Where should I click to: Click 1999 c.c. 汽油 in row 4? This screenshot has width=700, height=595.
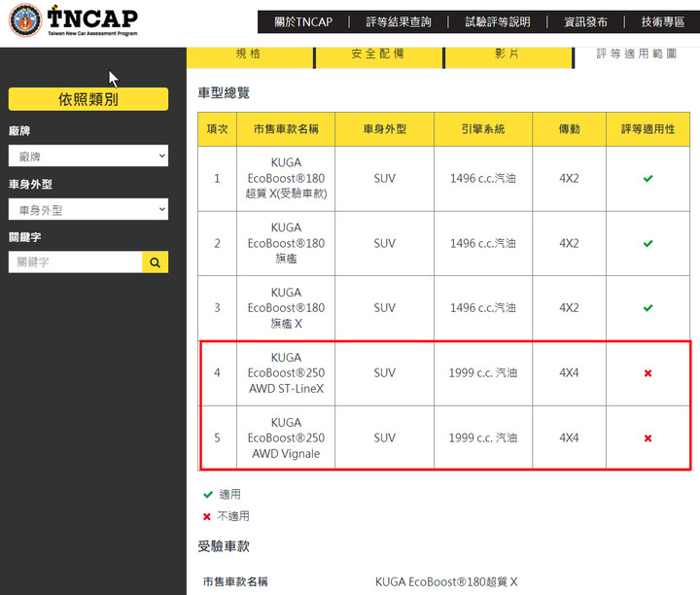483,373
